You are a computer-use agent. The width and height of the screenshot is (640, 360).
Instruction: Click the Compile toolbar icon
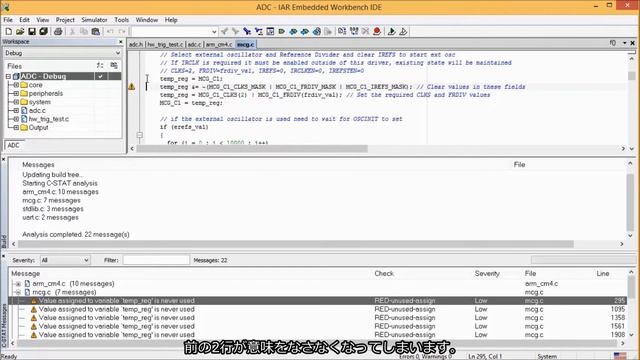coord(342,31)
